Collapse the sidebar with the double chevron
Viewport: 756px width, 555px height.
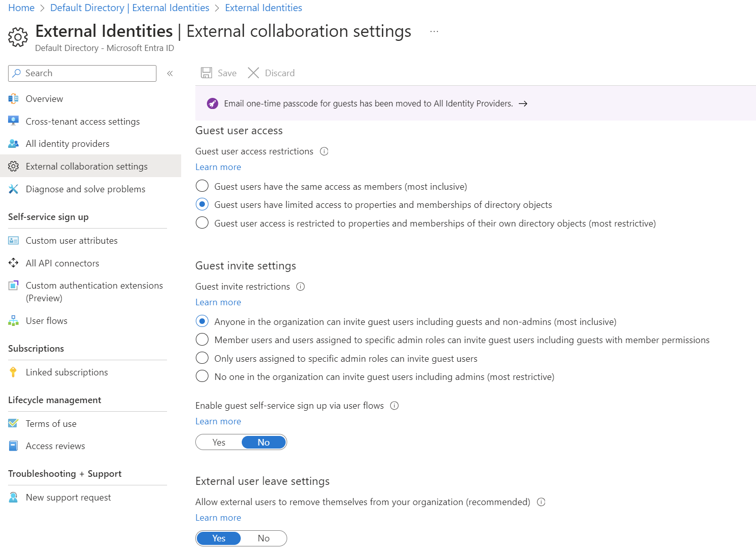[x=170, y=73]
